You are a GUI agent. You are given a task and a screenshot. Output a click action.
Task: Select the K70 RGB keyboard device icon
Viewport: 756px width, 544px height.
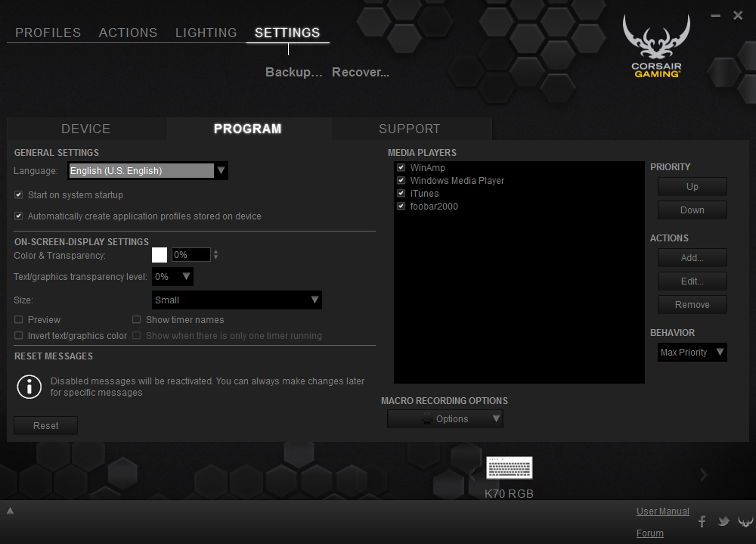[x=509, y=468]
